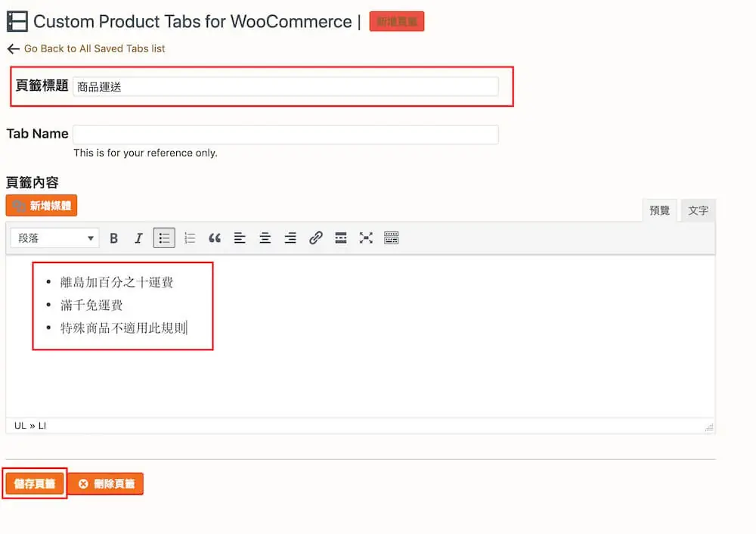Focus the Tab Name input field
756x534 pixels.
click(x=286, y=135)
